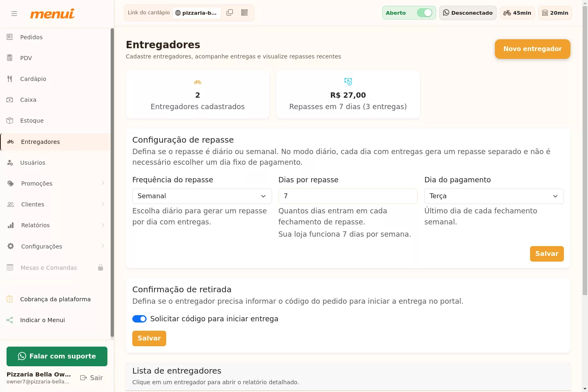This screenshot has width=588, height=392.
Task: Click Falar com suporte button
Action: 57,356
